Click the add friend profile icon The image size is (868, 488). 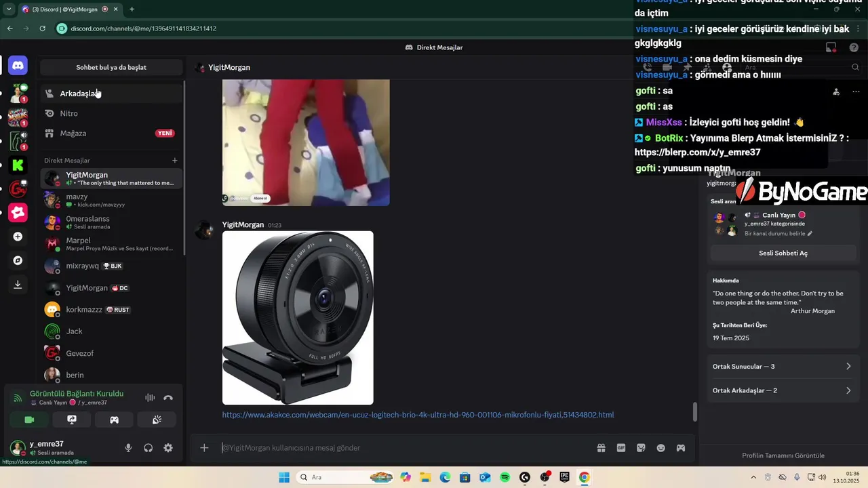836,91
